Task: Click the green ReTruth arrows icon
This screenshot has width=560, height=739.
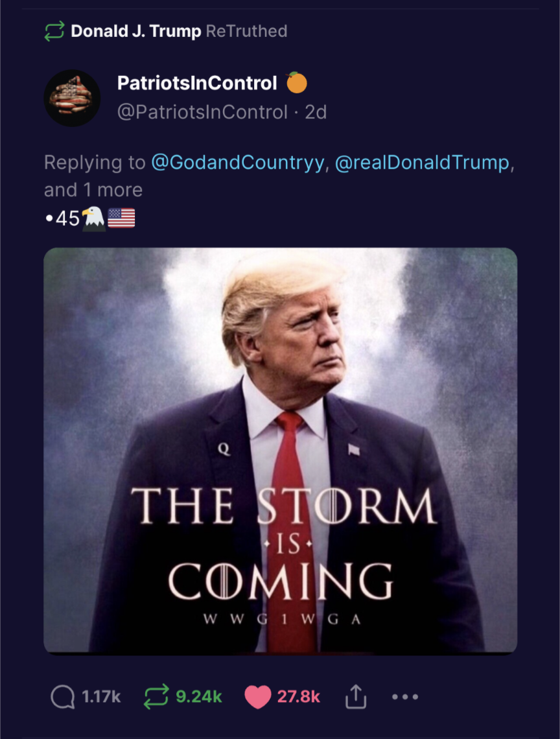Action: [156, 697]
